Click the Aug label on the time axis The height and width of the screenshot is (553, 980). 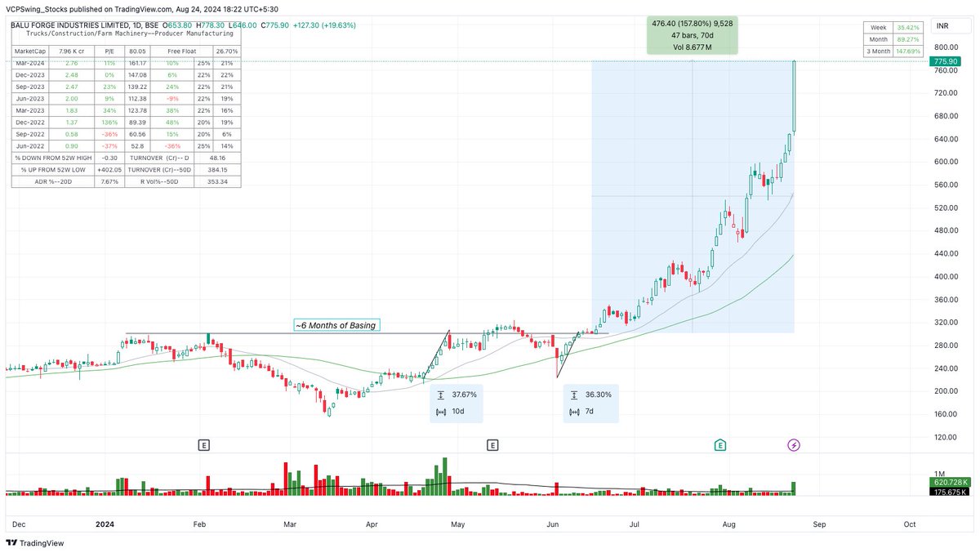coord(729,524)
